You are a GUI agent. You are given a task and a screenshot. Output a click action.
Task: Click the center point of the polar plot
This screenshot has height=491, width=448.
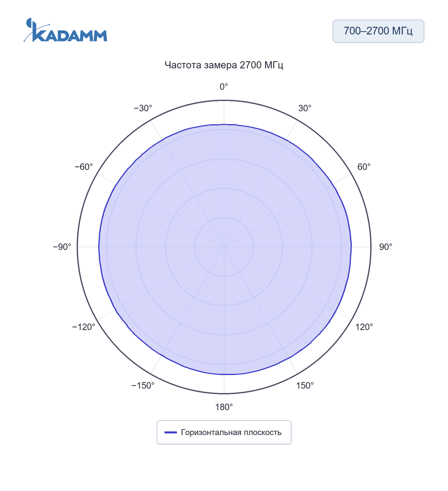pyautogui.click(x=224, y=247)
